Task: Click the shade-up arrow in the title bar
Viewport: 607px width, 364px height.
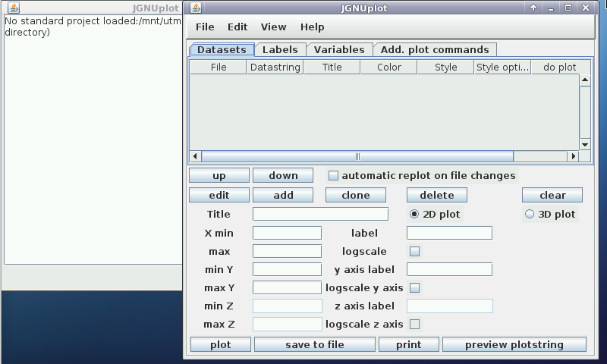Action: tap(533, 8)
